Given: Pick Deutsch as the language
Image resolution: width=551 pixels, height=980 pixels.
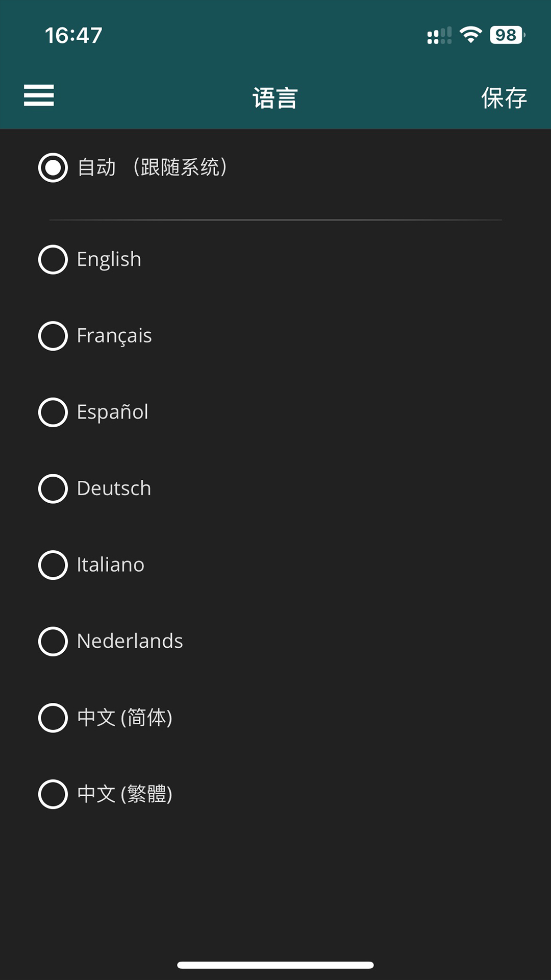Looking at the screenshot, I should (53, 488).
